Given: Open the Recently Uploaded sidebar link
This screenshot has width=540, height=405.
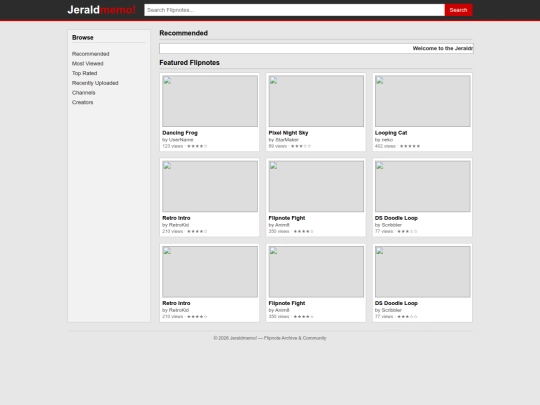Looking at the screenshot, I should (x=95, y=83).
